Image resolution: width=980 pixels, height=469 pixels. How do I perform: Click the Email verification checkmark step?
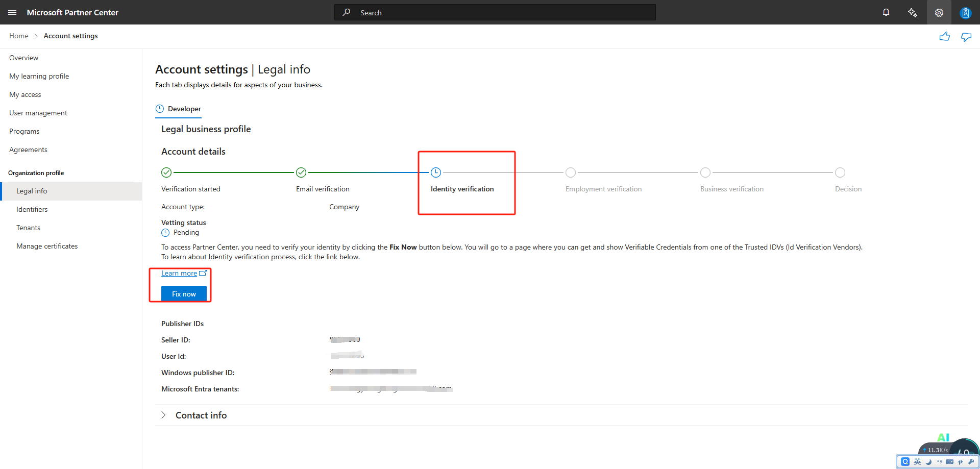click(x=301, y=172)
